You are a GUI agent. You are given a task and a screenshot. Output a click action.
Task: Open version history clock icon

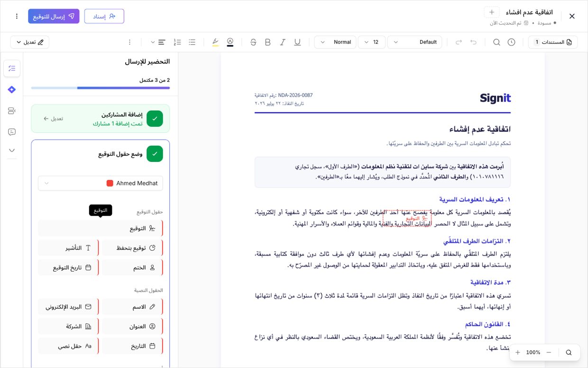(511, 42)
